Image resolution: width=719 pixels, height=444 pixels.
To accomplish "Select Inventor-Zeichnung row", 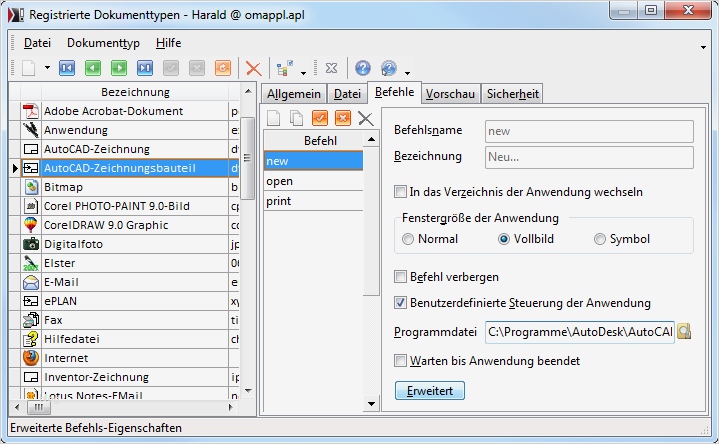I will 135,377.
